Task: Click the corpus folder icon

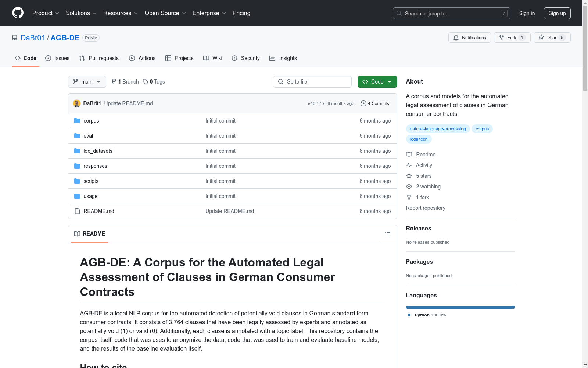Action: tap(77, 121)
